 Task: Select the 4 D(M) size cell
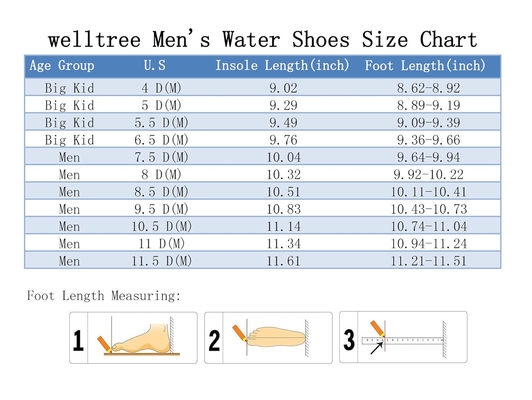[x=161, y=88]
